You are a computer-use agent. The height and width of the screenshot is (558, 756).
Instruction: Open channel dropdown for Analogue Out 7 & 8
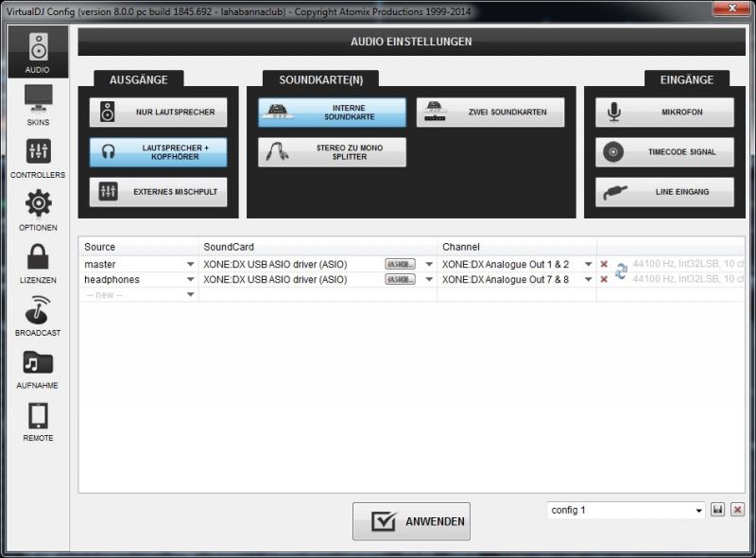click(588, 280)
